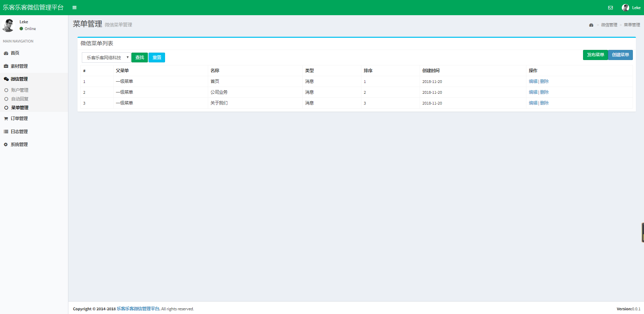Click the 素材管理 briefcase icon

6,66
